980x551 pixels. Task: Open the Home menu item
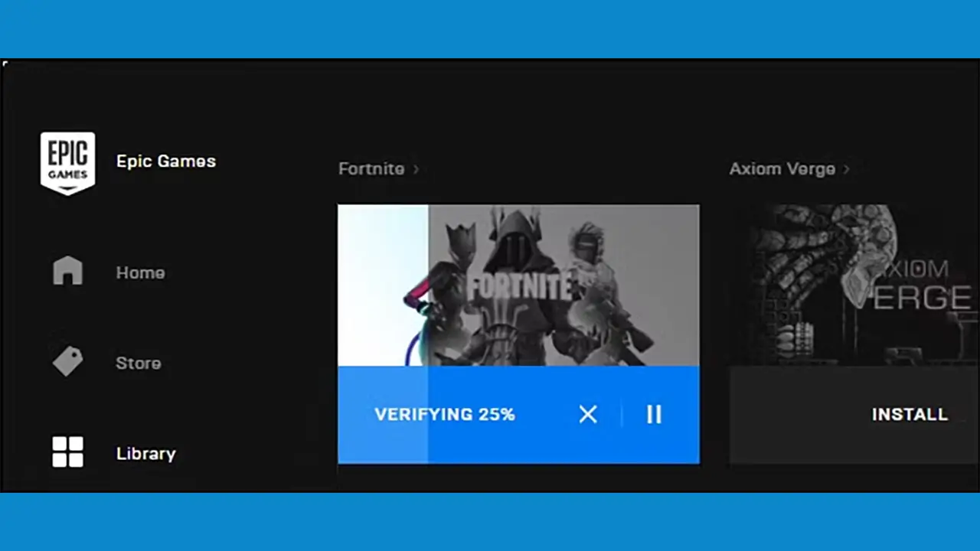pyautogui.click(x=140, y=272)
